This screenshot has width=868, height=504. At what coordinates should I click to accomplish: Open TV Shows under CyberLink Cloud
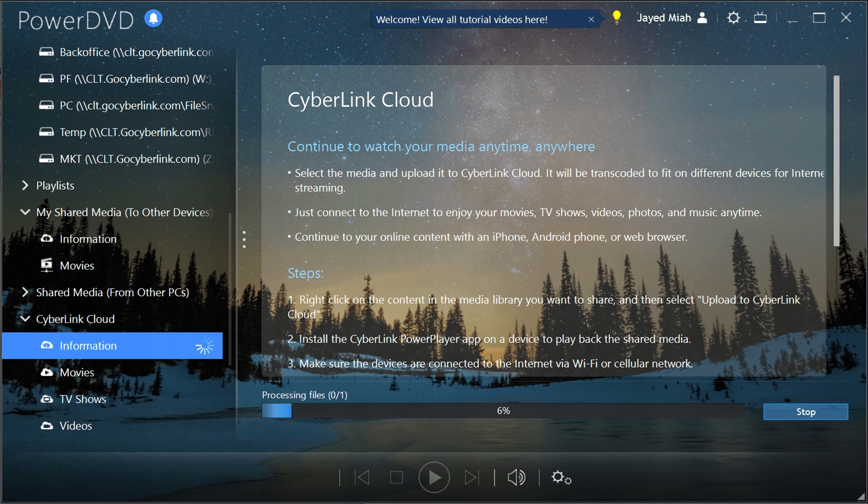click(x=83, y=399)
